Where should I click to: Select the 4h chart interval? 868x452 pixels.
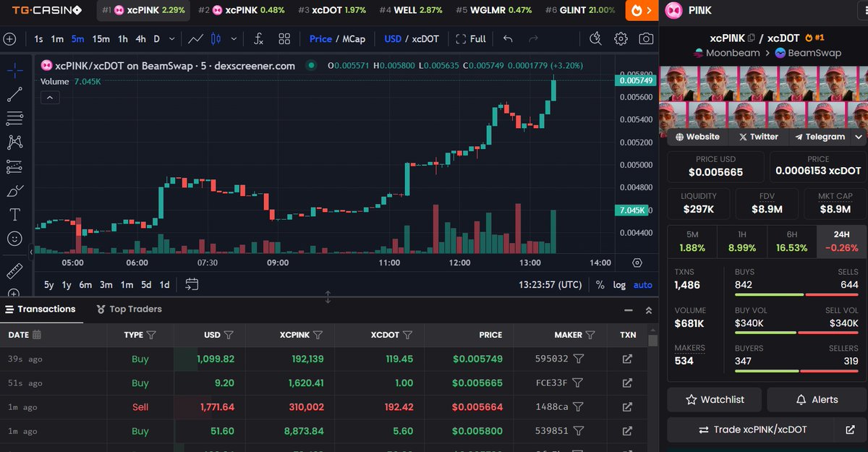(x=140, y=39)
